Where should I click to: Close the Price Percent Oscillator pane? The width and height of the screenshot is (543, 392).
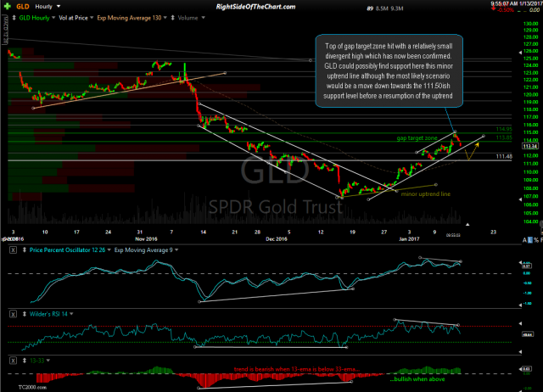point(13,250)
